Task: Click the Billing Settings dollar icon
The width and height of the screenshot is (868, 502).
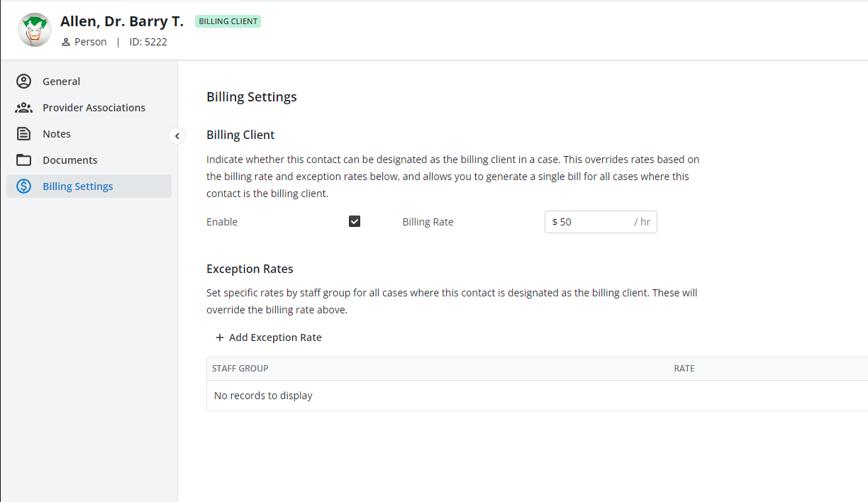Action: click(x=24, y=186)
